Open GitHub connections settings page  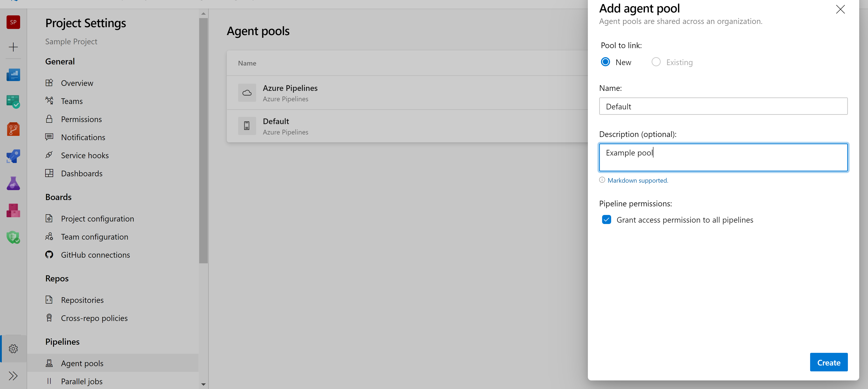[95, 255]
